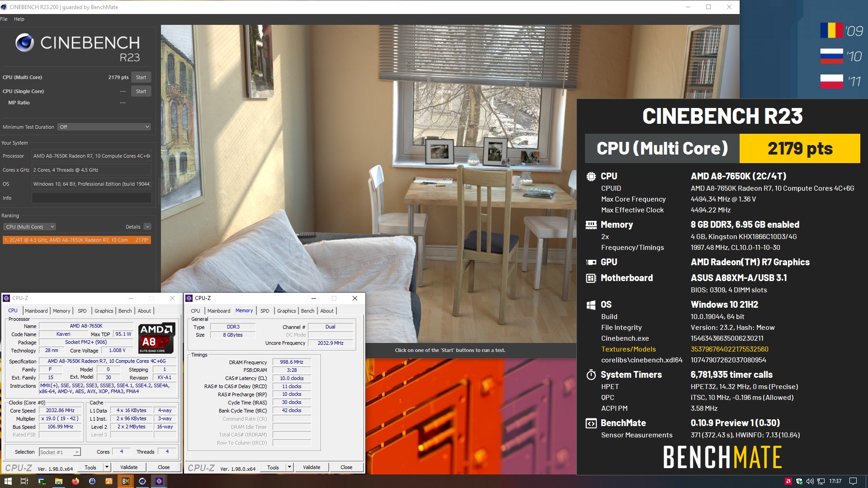Click the Info input field

click(91, 198)
